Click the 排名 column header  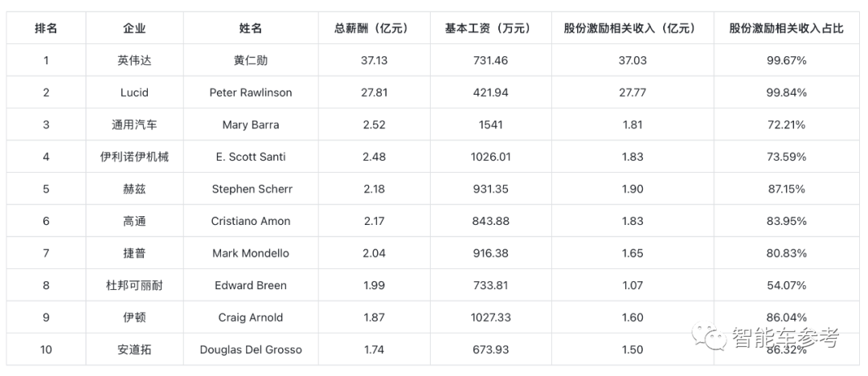[x=46, y=28]
